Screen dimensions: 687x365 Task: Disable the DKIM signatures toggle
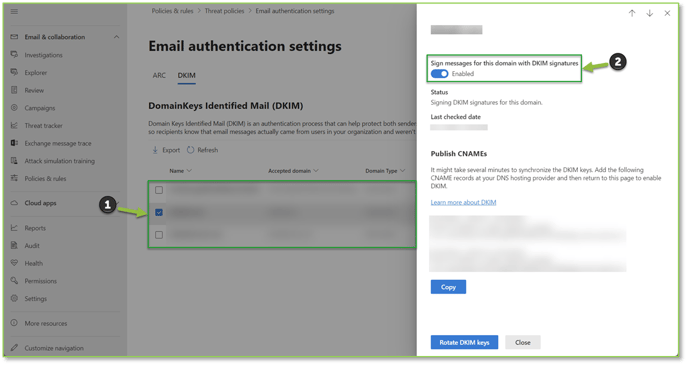click(439, 74)
